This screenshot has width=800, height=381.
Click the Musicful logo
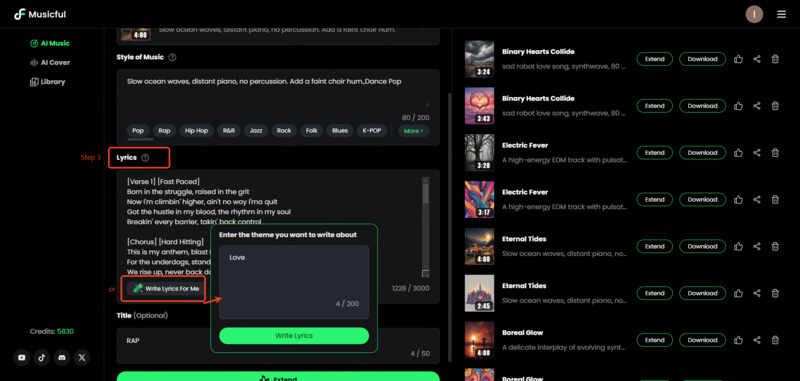[x=40, y=14]
